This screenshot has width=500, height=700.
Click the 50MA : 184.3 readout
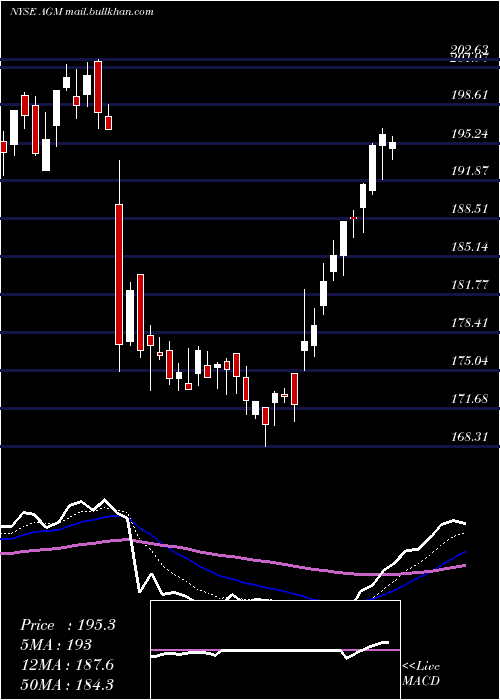67,684
